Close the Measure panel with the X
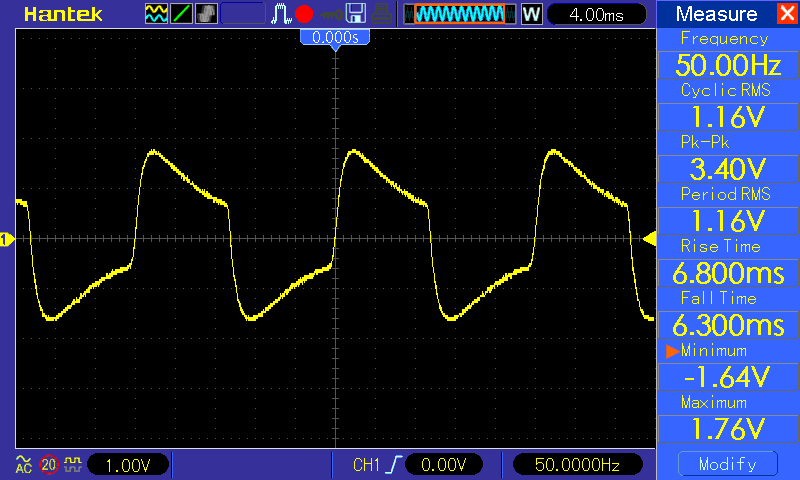This screenshot has width=800, height=480. click(x=788, y=13)
